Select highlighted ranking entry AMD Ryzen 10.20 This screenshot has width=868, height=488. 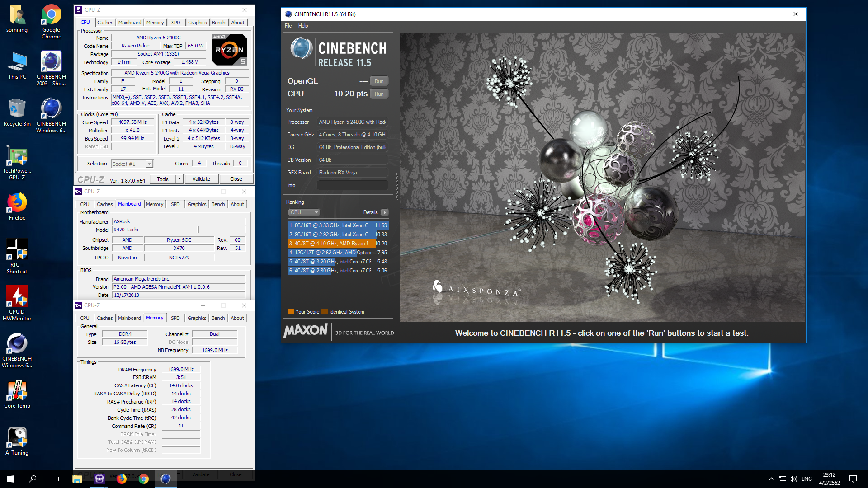point(338,244)
